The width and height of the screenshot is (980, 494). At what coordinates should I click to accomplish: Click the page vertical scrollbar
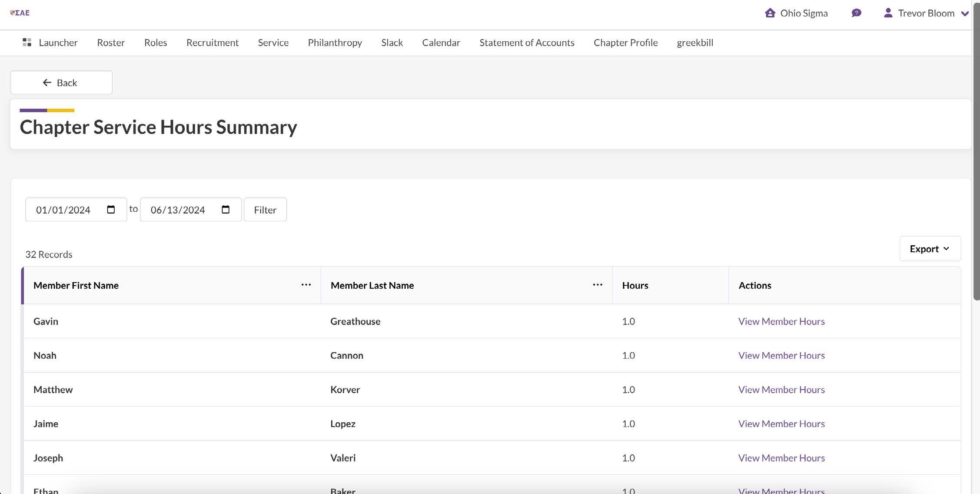976,152
